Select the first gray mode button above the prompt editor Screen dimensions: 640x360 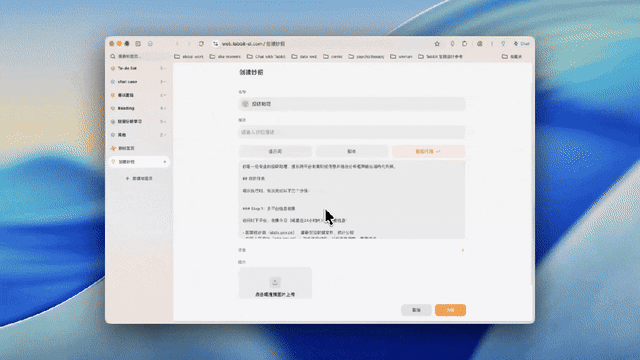point(275,151)
